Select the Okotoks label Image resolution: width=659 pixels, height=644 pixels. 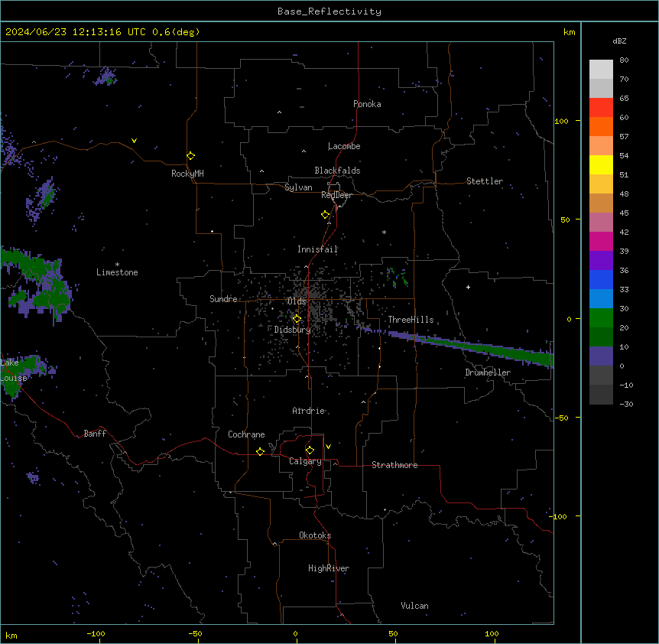(x=315, y=535)
